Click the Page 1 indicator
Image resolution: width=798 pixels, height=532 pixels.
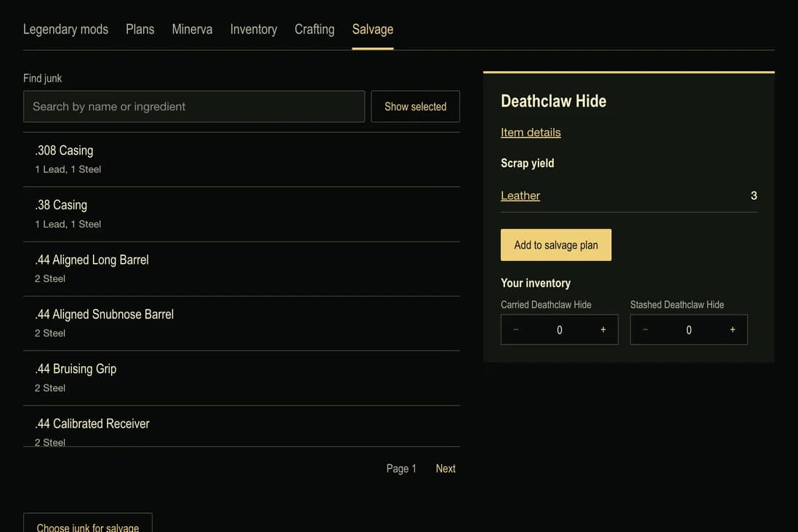tap(401, 468)
